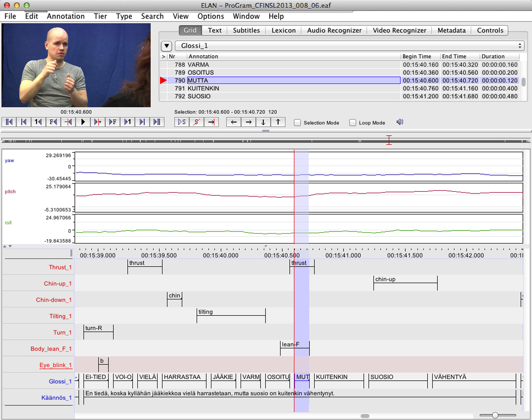The width and height of the screenshot is (532, 420).
Task: Click the horizontal timeline scrollbar thumb
Action: tap(365, 416)
